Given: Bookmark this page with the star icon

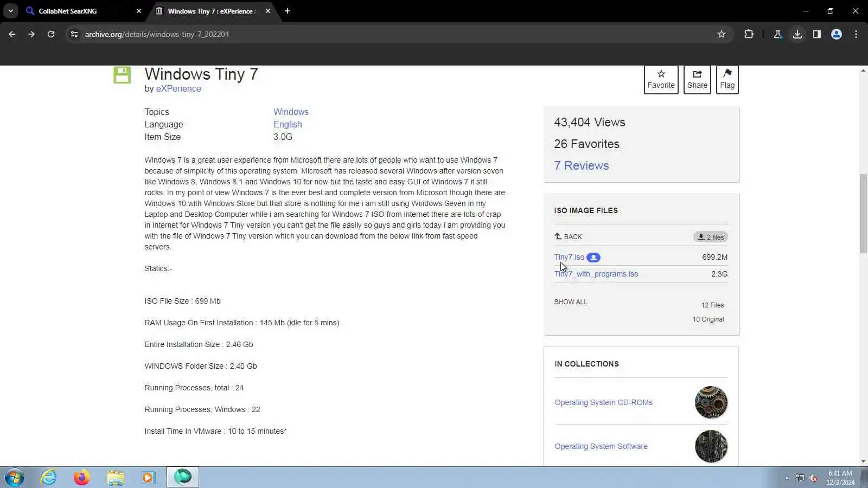Looking at the screenshot, I should [x=722, y=34].
